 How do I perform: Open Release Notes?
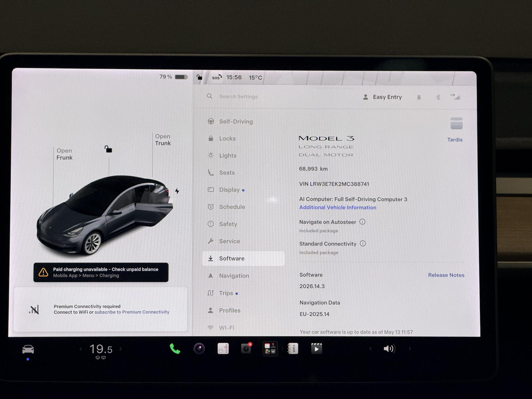tap(446, 275)
